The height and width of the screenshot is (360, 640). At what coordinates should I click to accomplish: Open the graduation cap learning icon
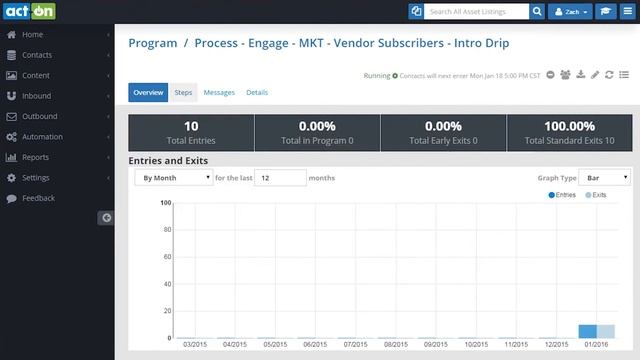[605, 11]
